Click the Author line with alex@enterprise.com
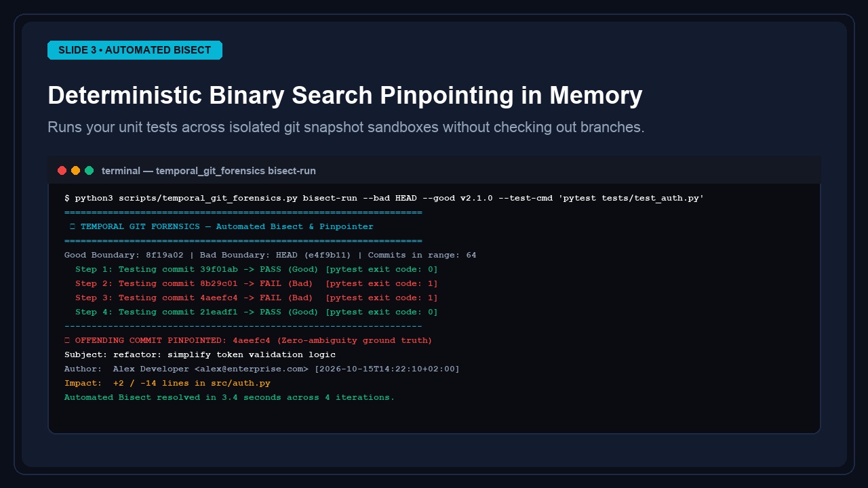This screenshot has height=488, width=868. coord(262,369)
